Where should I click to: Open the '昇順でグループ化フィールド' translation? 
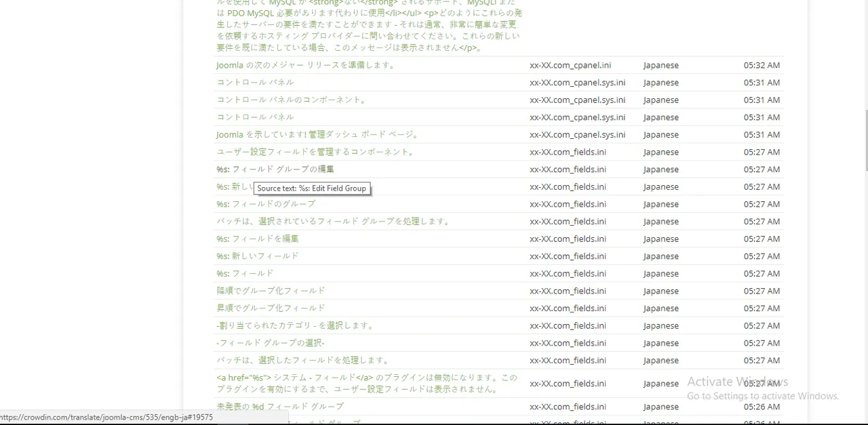[271, 308]
